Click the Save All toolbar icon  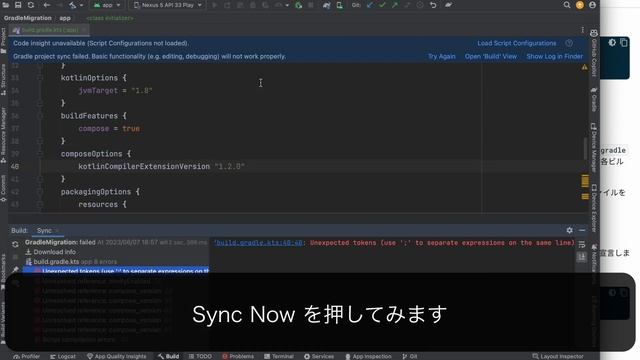point(18,5)
